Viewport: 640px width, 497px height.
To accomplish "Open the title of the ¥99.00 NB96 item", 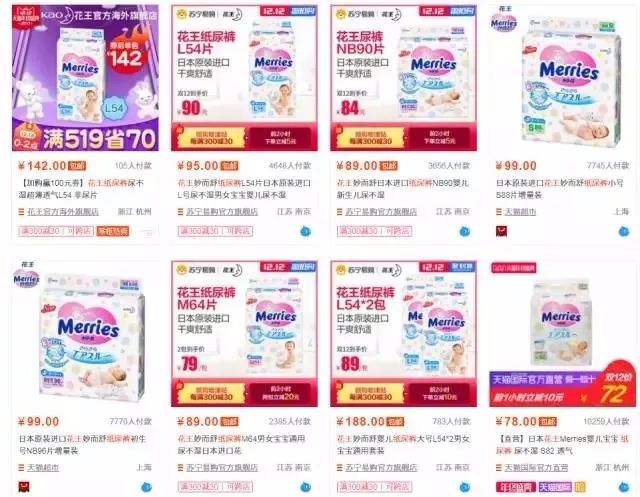I will [x=82, y=445].
